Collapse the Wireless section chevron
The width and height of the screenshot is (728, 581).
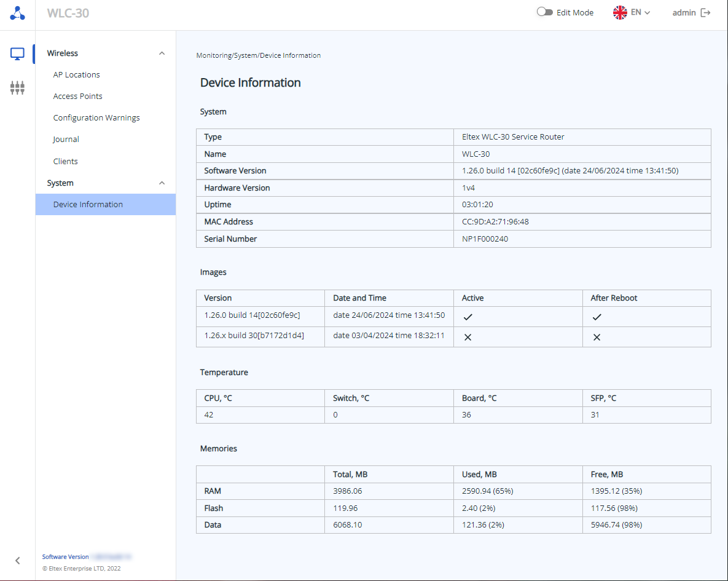tap(162, 53)
